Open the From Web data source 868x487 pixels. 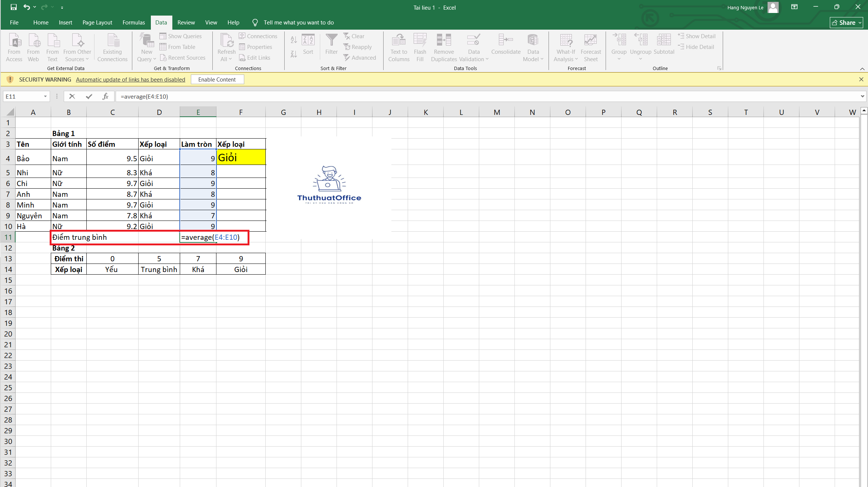[x=33, y=46]
